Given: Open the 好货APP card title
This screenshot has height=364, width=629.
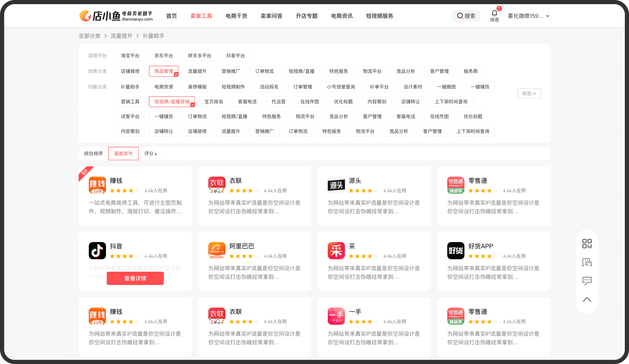Looking at the screenshot, I should pos(481,246).
